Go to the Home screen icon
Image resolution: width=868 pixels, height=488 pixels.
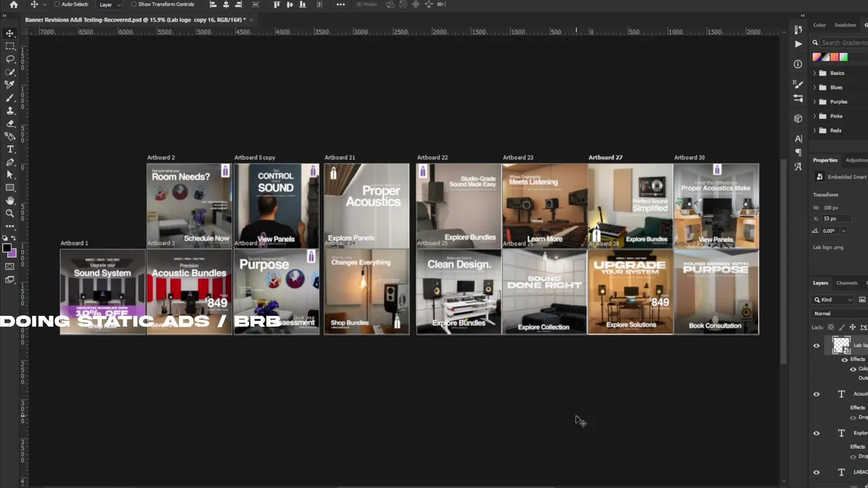coord(14,5)
